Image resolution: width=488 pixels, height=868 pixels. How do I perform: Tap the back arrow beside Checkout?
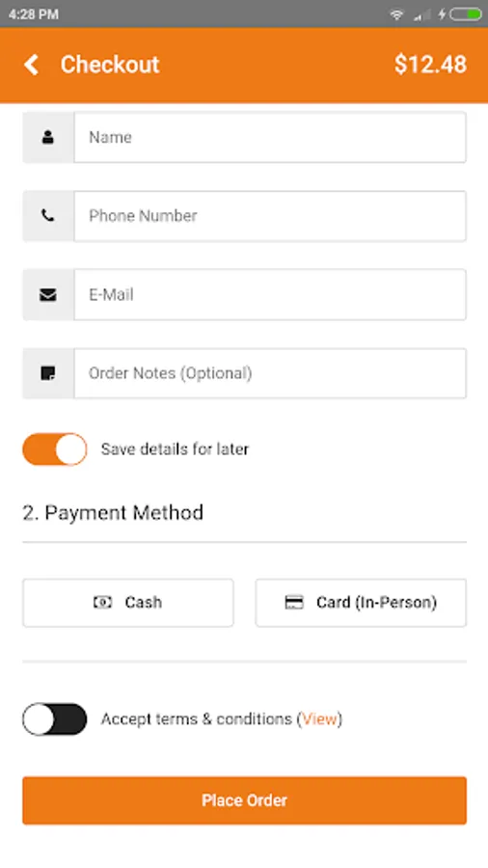pyautogui.click(x=32, y=65)
